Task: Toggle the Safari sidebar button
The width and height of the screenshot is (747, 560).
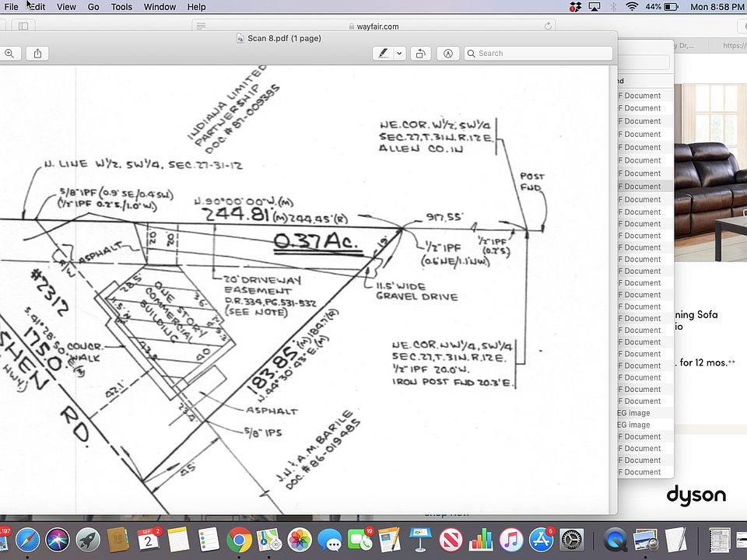Action: (x=23, y=26)
